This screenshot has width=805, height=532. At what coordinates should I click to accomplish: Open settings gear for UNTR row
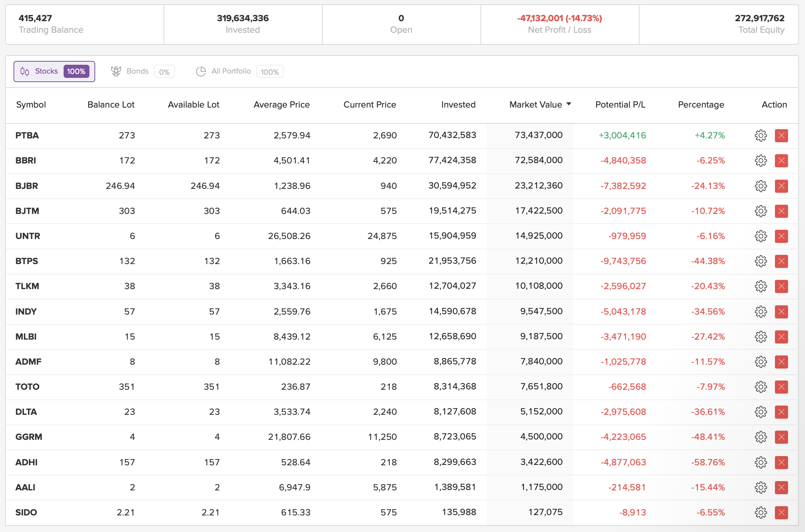[x=761, y=236]
